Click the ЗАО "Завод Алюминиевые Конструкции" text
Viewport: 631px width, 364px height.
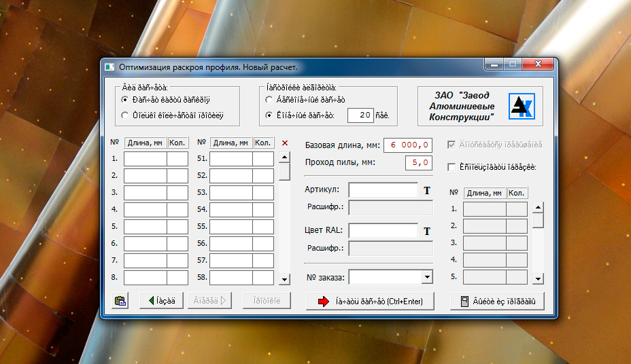coord(462,106)
